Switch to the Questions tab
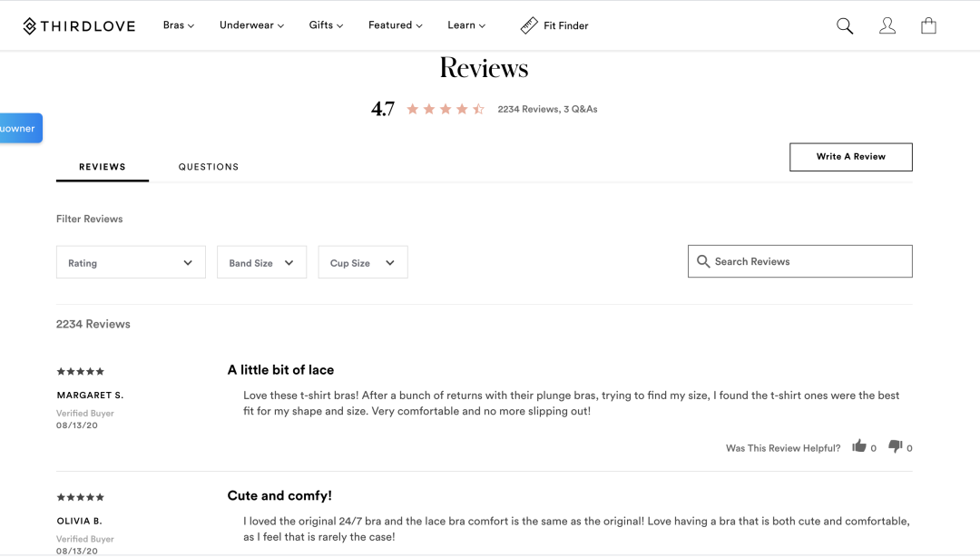This screenshot has height=557, width=980. (x=209, y=167)
